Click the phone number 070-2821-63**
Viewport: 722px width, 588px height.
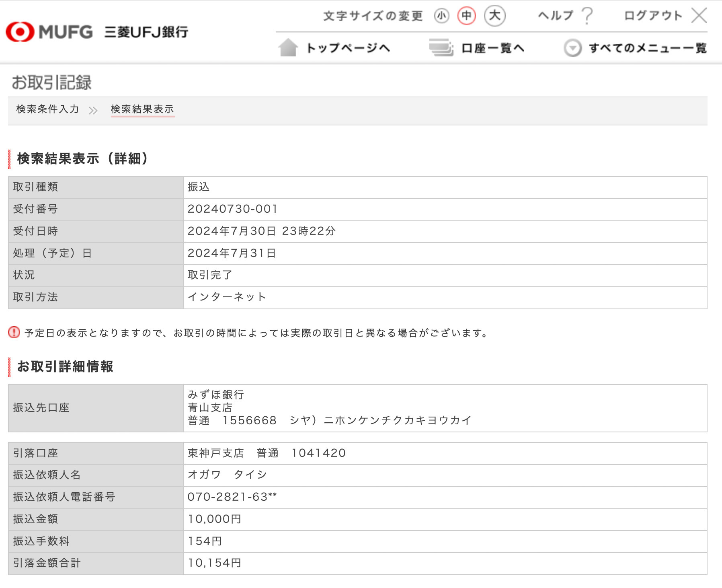click(x=232, y=497)
